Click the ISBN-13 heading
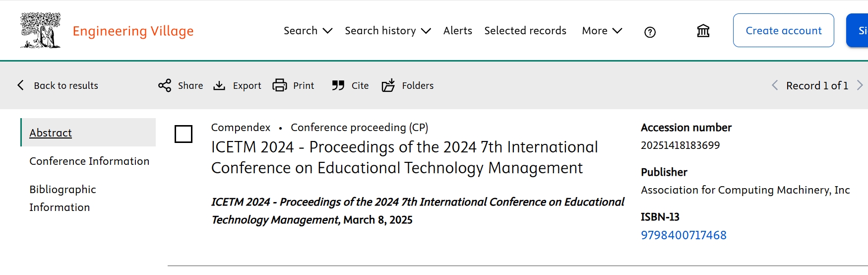This screenshot has width=868, height=275. pos(660,217)
